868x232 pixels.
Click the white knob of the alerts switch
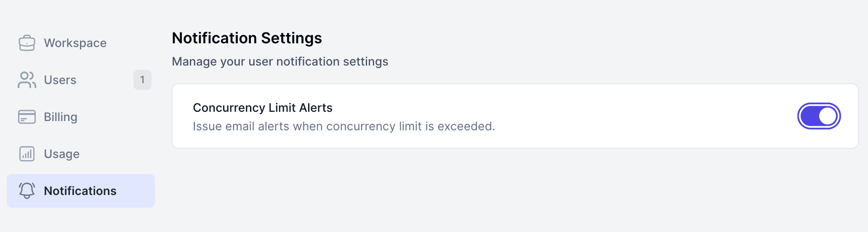(x=827, y=116)
